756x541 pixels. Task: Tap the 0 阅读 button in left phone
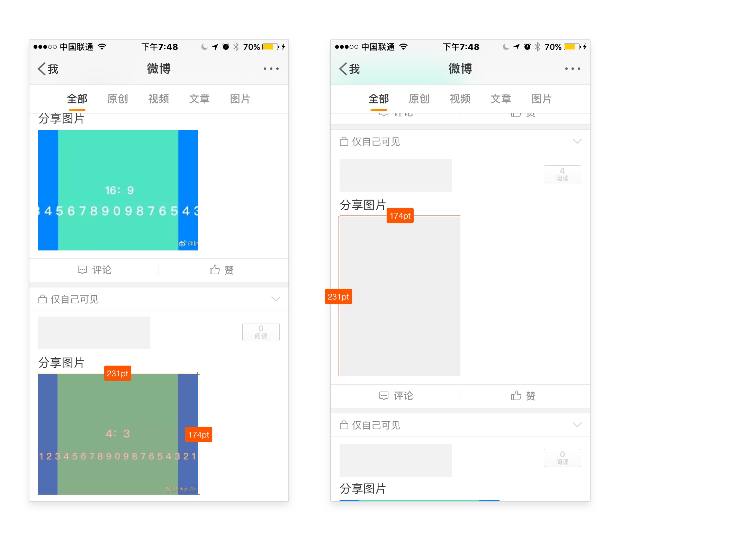click(261, 332)
